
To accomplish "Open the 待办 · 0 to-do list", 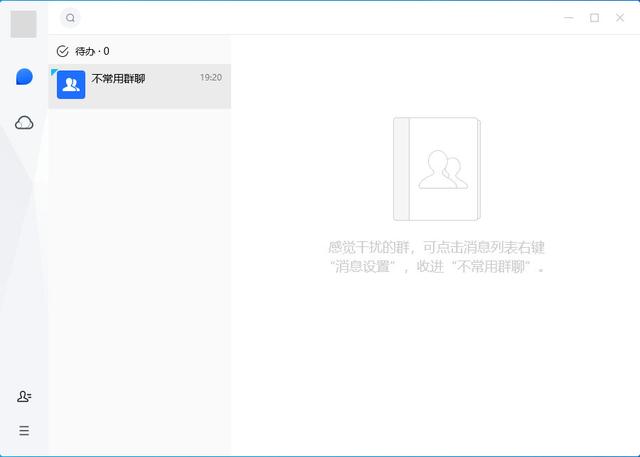I will 92,51.
